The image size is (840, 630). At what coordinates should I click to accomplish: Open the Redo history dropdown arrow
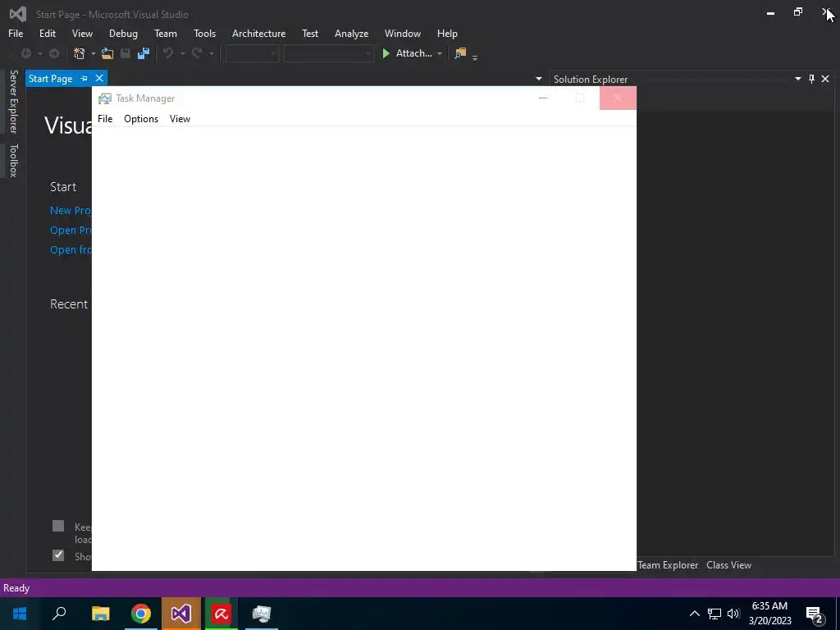click(212, 53)
